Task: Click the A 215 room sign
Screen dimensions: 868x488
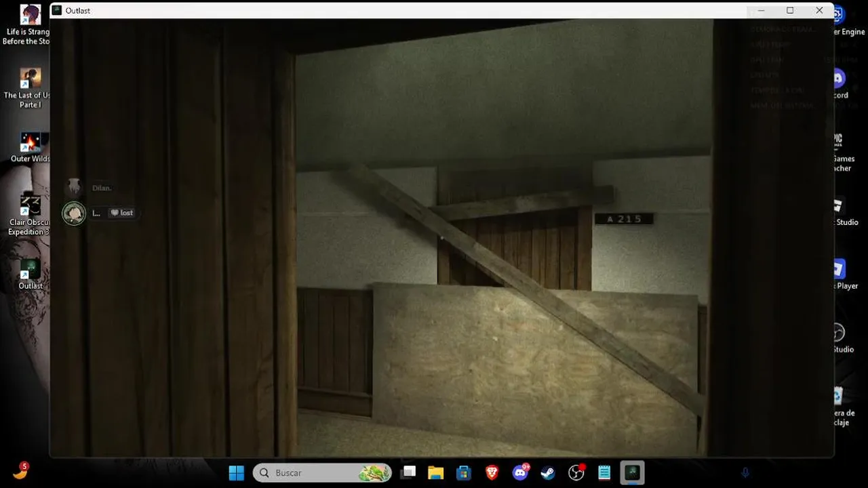Action: click(624, 219)
